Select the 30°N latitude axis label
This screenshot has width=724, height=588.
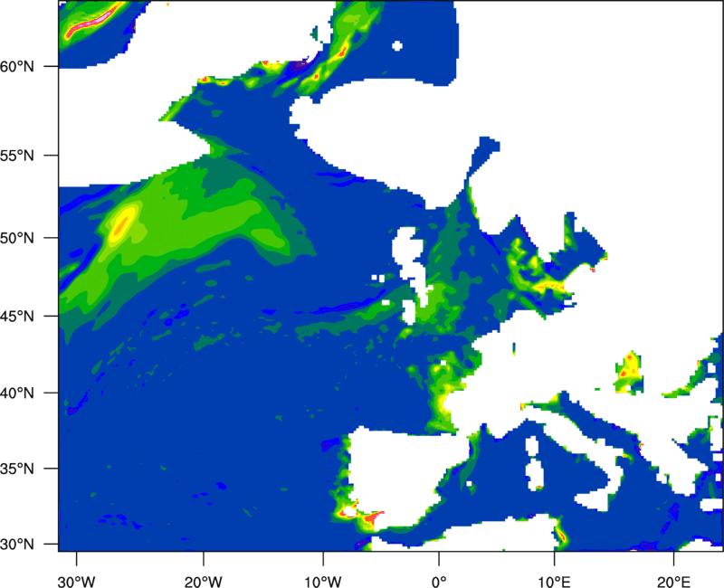point(17,545)
